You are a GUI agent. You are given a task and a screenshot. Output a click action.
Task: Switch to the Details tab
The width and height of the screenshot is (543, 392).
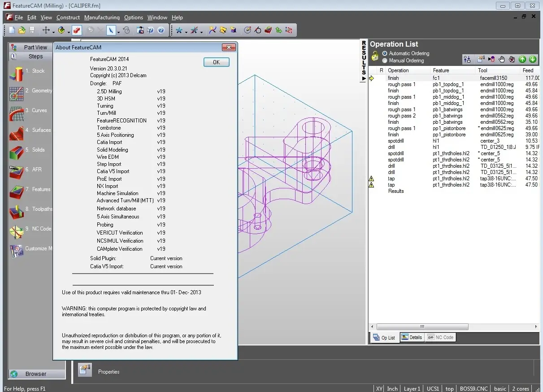411,337
